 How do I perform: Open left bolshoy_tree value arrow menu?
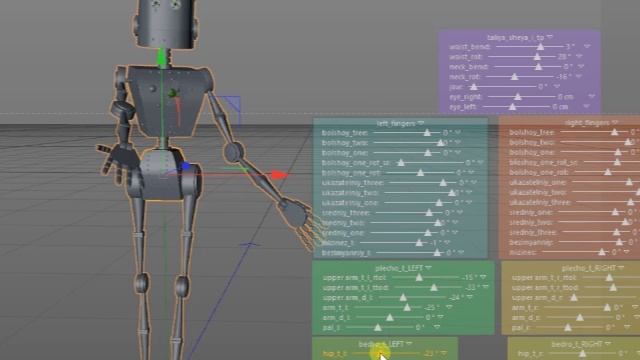coord(458,133)
